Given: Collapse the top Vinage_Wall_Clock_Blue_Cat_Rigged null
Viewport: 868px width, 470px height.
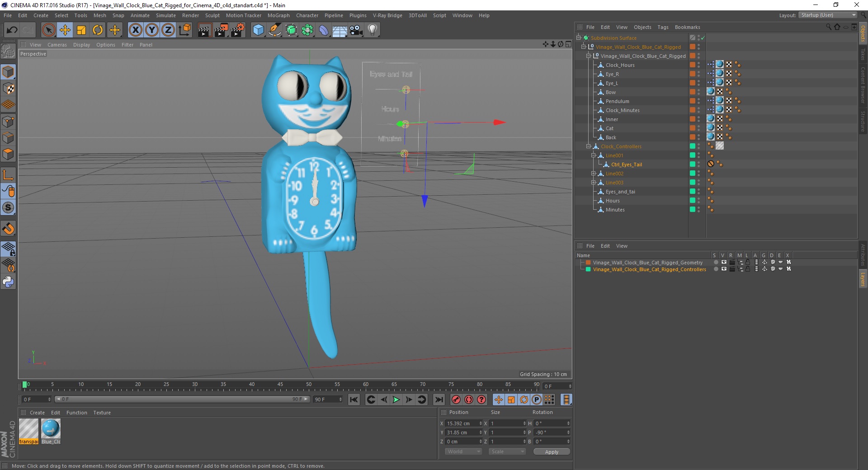Looking at the screenshot, I should (583, 47).
